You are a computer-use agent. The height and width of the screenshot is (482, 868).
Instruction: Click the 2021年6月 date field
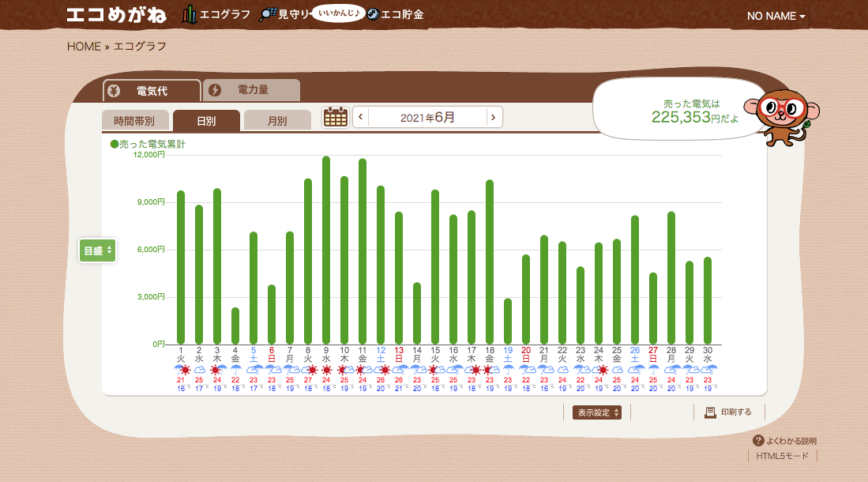tap(427, 117)
